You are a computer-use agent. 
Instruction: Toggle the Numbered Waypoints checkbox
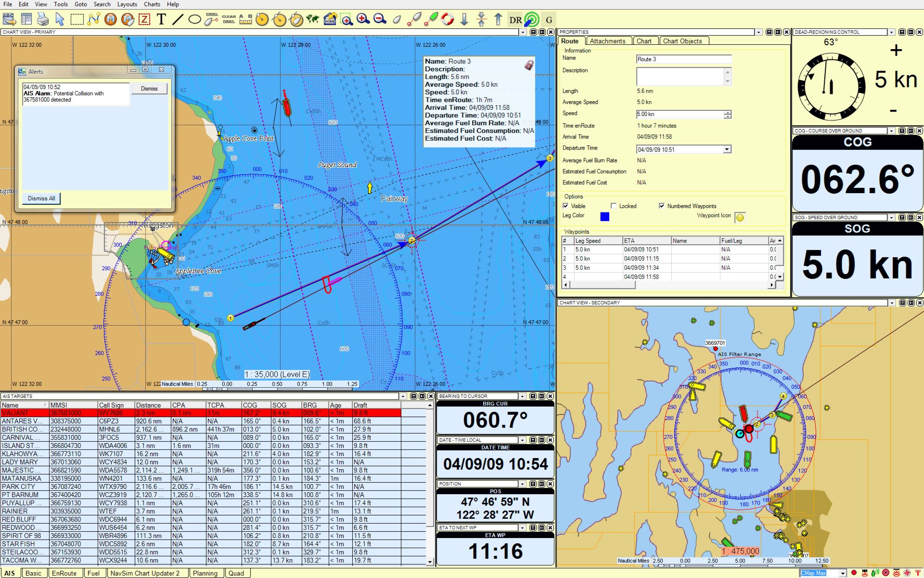(662, 206)
